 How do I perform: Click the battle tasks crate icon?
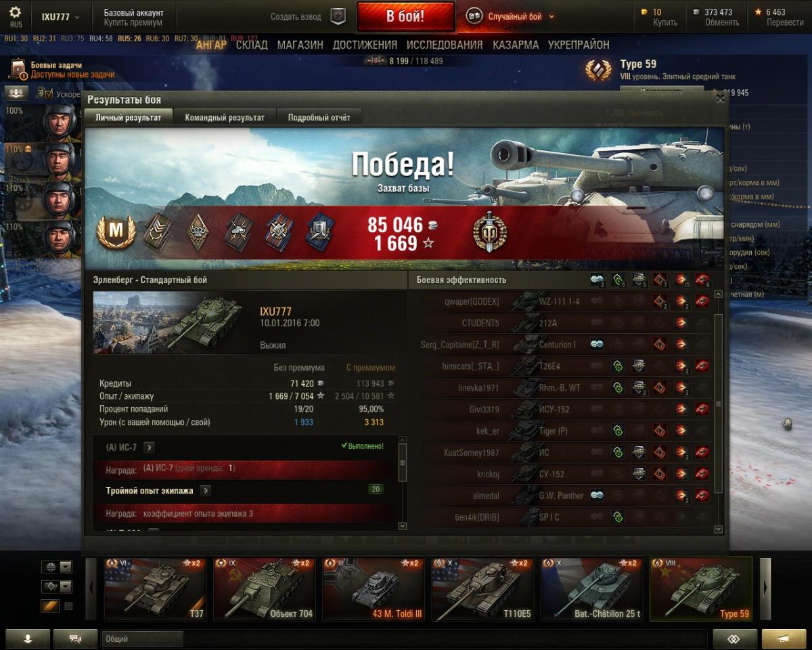(18, 70)
